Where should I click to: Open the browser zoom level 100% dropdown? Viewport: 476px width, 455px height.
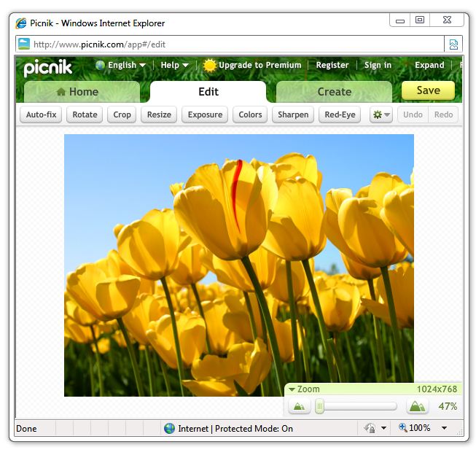(x=444, y=429)
